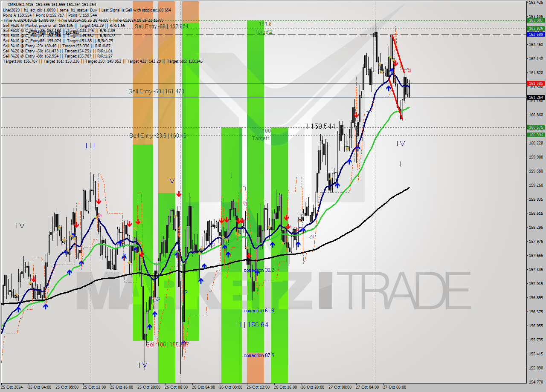
Task: Select the Target1 label
Action: coord(261,138)
